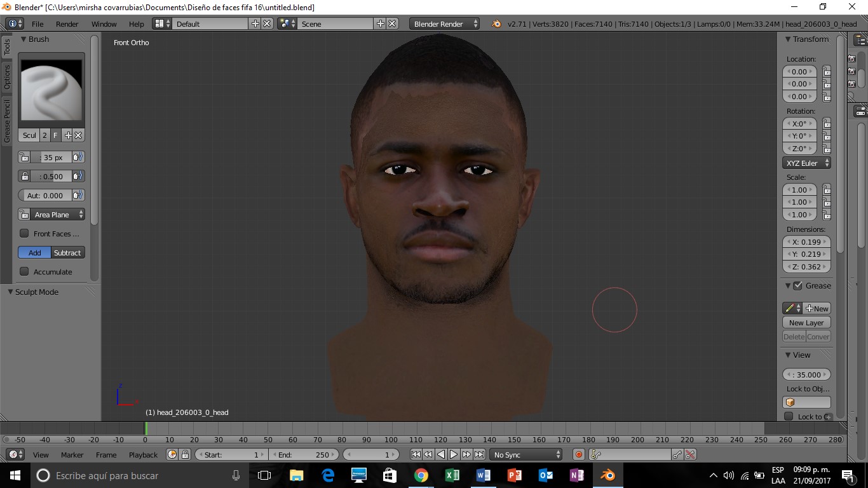Click the brush preview thumbnail
This screenshot has width=868, height=488.
pyautogui.click(x=51, y=90)
